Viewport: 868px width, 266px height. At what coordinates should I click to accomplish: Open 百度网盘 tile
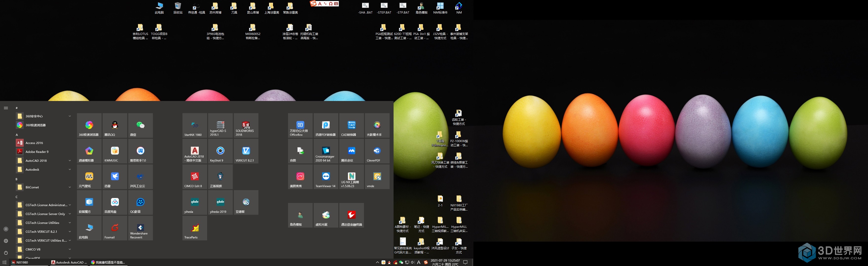click(115, 202)
